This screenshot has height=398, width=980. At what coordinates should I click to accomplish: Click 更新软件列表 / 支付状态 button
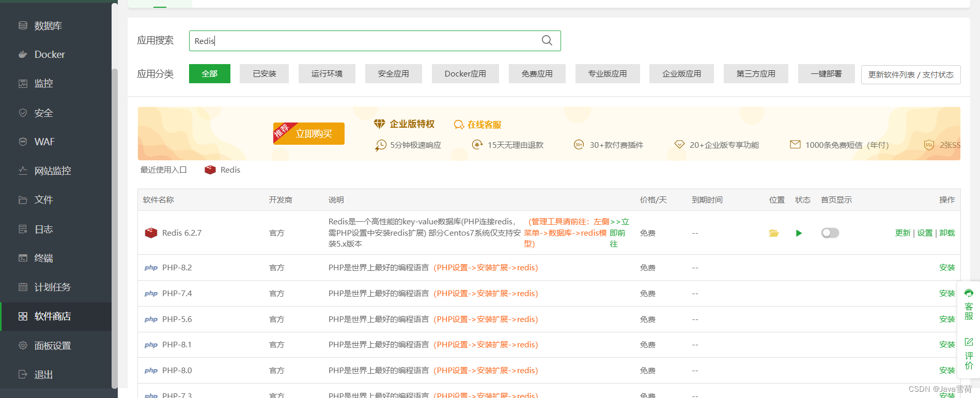click(911, 74)
